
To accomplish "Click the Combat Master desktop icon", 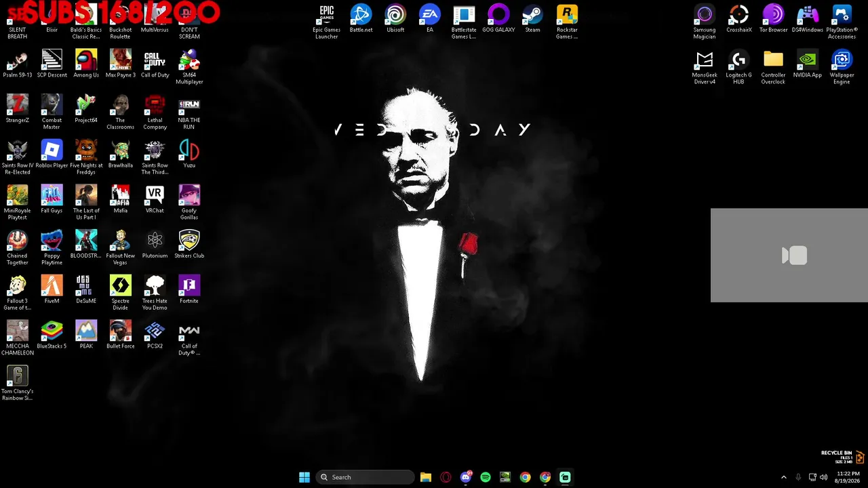I will (x=52, y=112).
